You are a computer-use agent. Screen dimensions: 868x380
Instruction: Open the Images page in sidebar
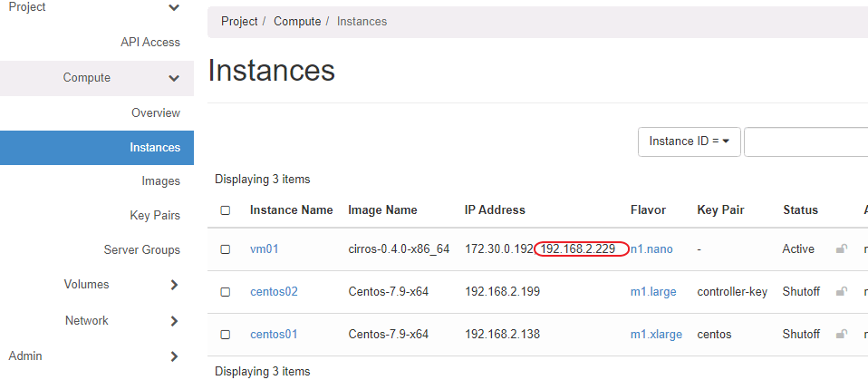tap(160, 181)
